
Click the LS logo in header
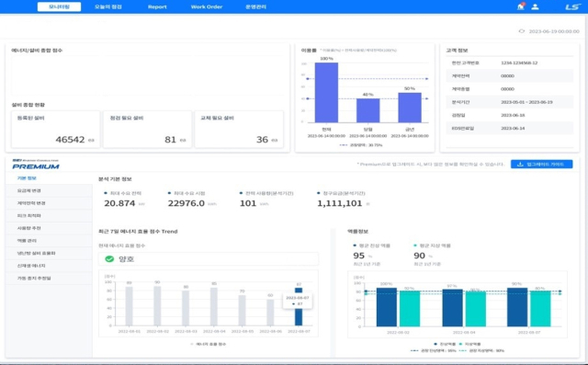[x=572, y=6]
